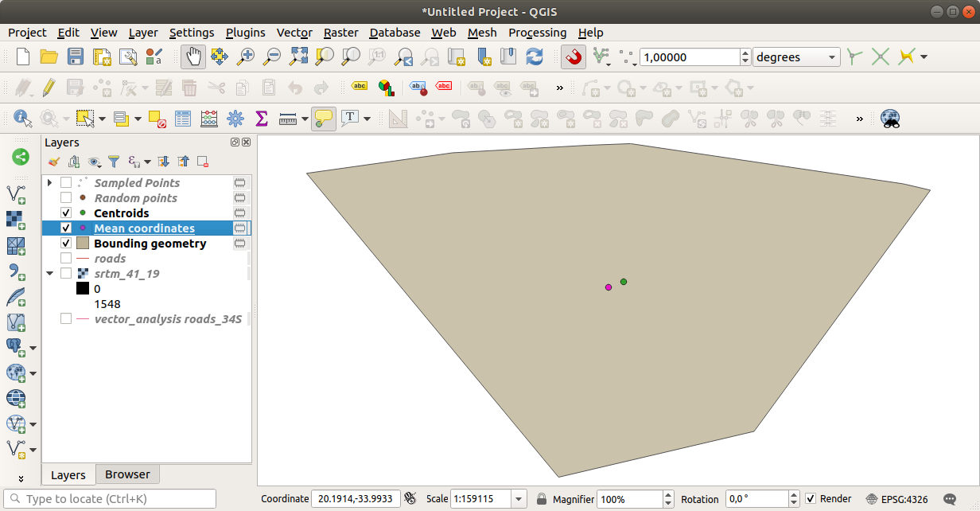Screen dimensions: 980x511
Task: Click the black swatch under srtm_41_19
Action: [x=84, y=288]
